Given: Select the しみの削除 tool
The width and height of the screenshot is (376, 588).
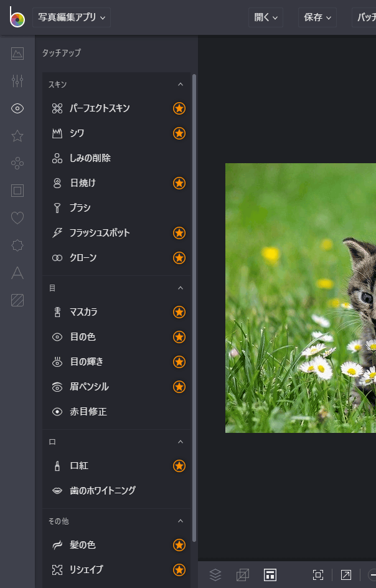Looking at the screenshot, I should [x=116, y=158].
